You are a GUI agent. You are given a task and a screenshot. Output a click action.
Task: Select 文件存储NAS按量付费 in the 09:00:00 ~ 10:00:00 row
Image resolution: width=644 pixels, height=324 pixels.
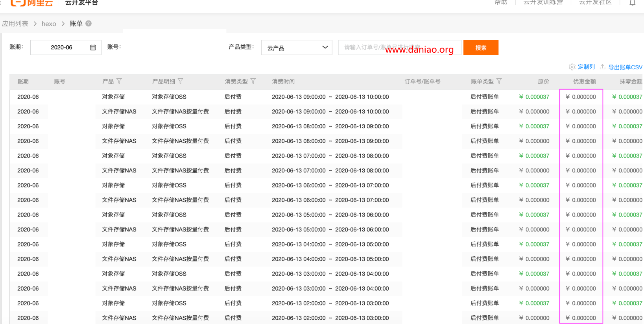[181, 111]
